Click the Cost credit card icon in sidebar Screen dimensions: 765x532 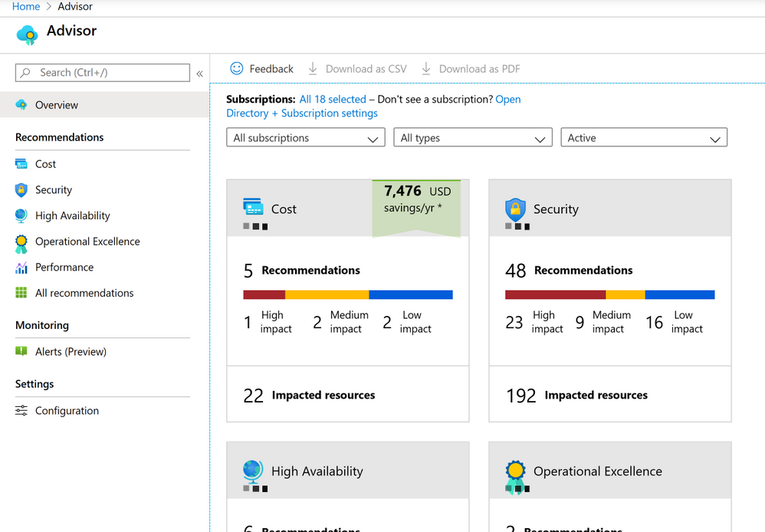(x=21, y=164)
